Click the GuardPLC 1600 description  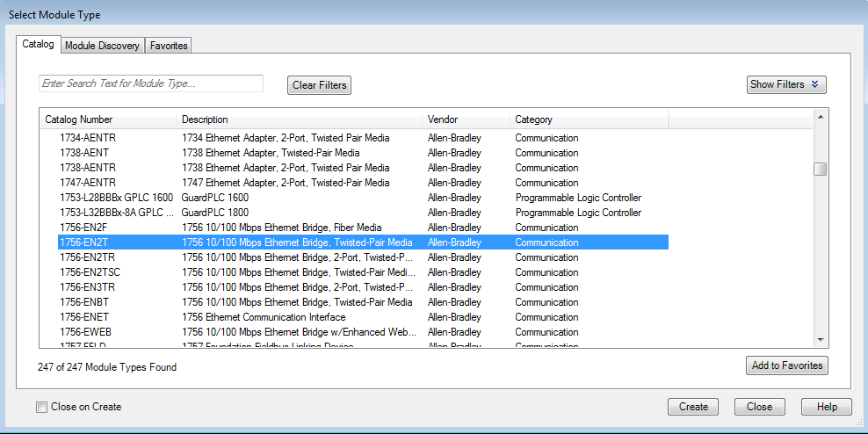click(x=214, y=198)
